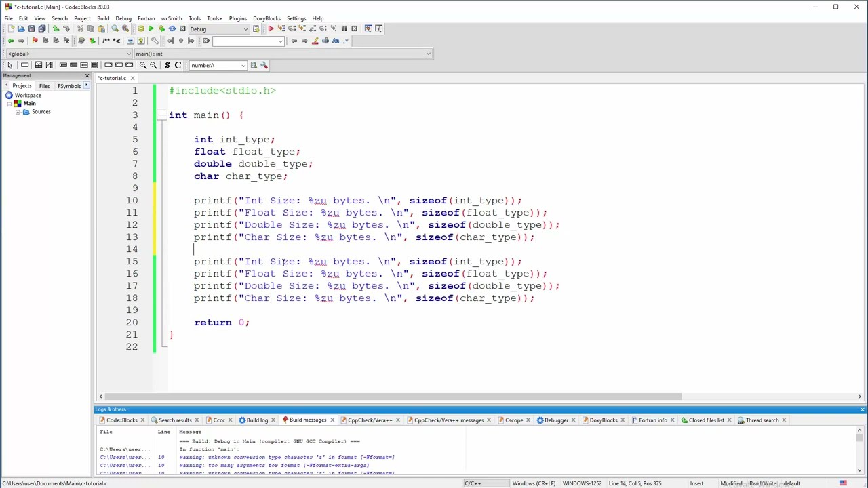Click the Windows (CR+LF) status entry

click(534, 483)
